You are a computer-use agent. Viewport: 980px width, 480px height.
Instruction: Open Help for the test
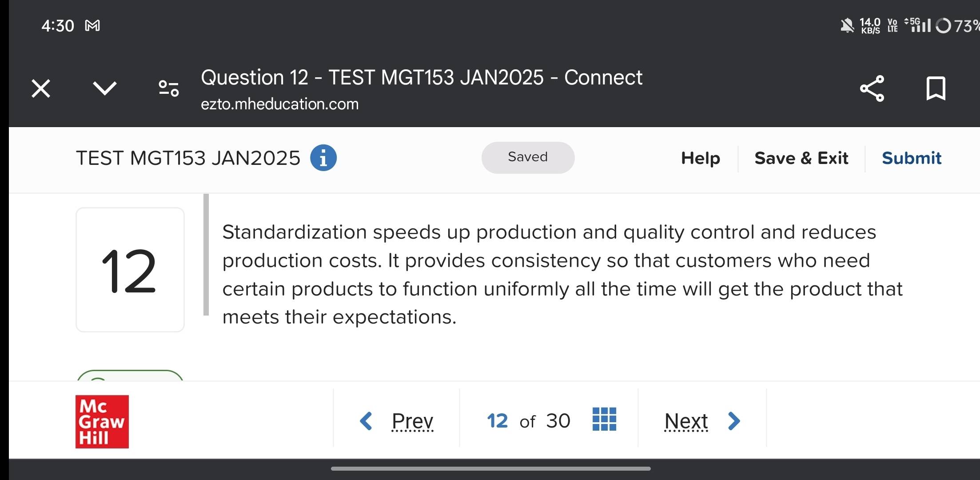[x=700, y=158]
